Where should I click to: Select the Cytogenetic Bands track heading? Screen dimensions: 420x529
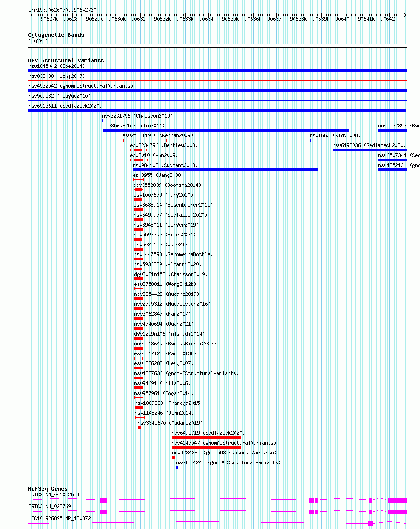(x=56, y=35)
